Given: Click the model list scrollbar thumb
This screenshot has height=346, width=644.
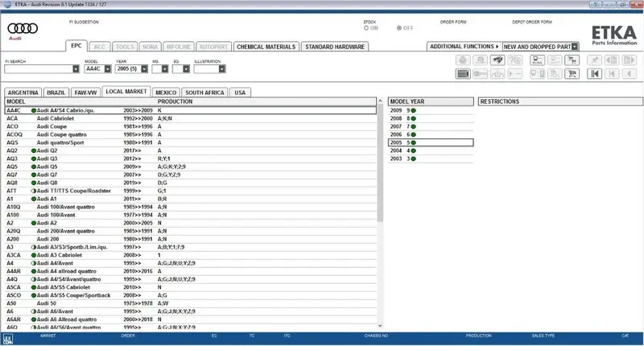Looking at the screenshot, I should (380, 163).
